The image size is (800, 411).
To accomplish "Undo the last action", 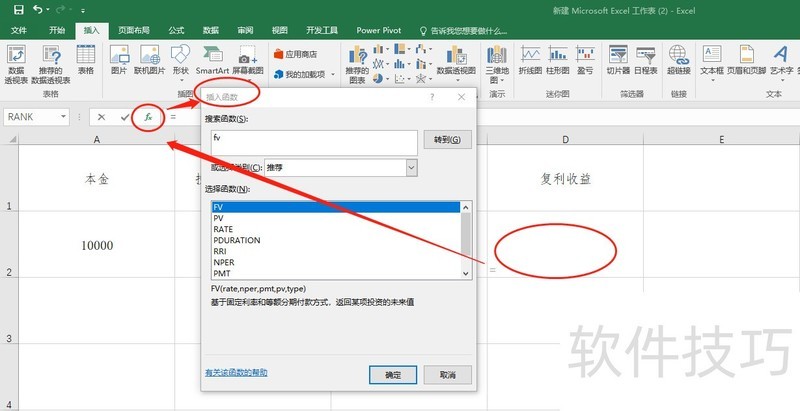I will (38, 10).
